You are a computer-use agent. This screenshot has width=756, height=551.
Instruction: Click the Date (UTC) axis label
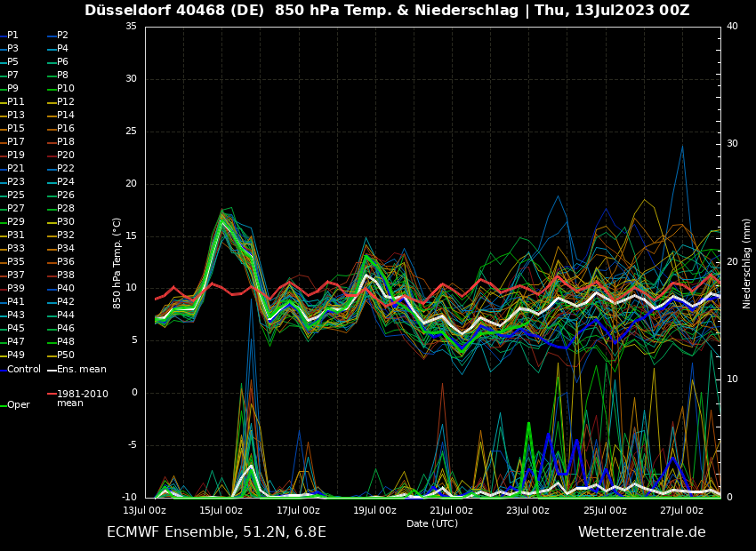[x=432, y=523]
